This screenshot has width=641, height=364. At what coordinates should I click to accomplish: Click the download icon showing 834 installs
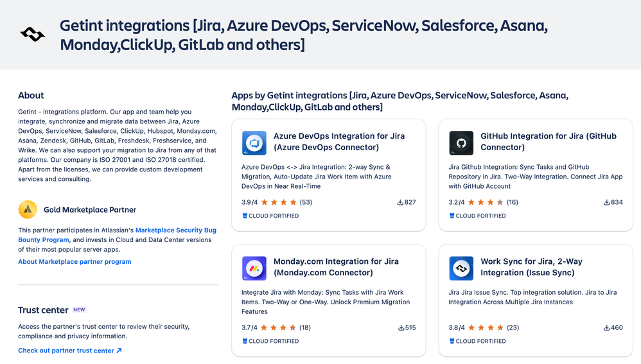tap(607, 202)
